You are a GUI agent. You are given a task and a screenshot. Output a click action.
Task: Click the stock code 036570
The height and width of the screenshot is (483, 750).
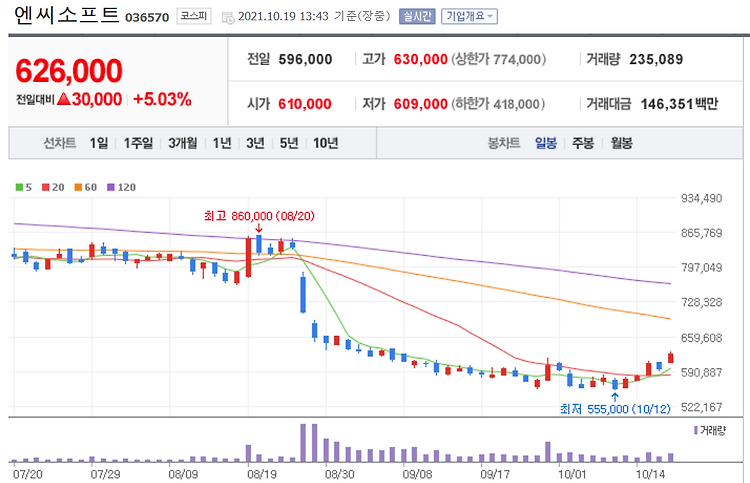147,18
